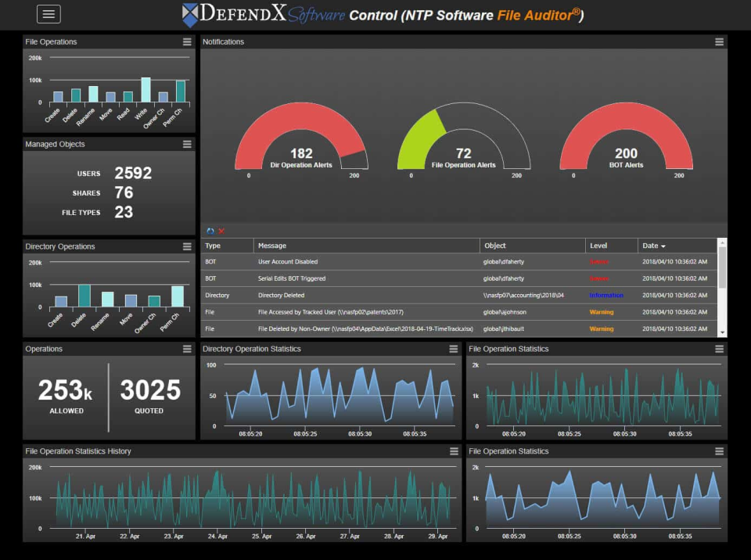Image resolution: width=751 pixels, height=560 pixels.
Task: Click the '\\nasfp07\accounting\2018\04' object cell
Action: (523, 295)
